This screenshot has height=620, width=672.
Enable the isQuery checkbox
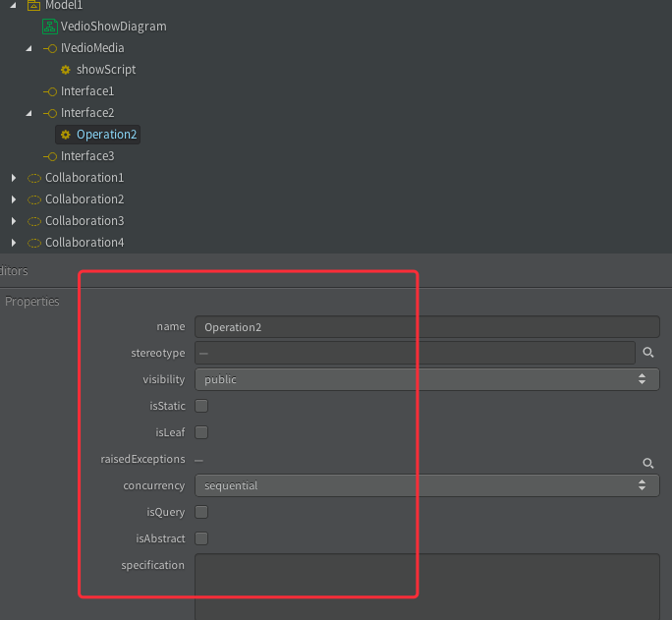point(201,512)
